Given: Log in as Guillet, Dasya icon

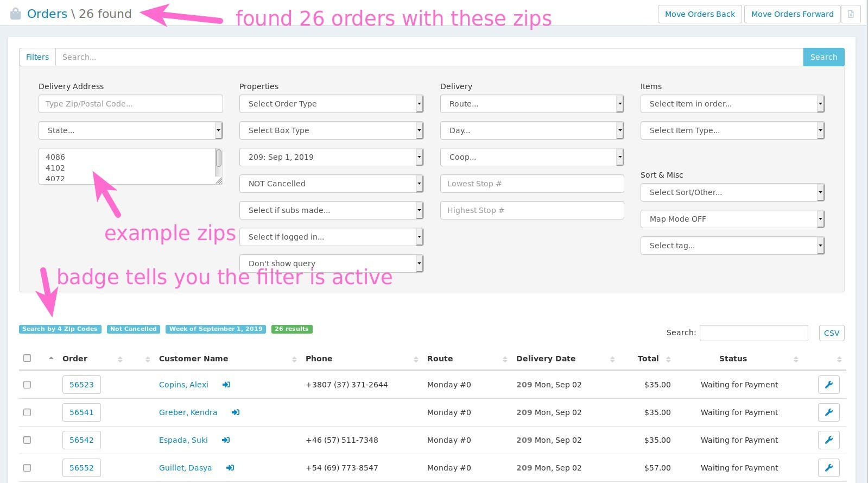Looking at the screenshot, I should tap(230, 468).
